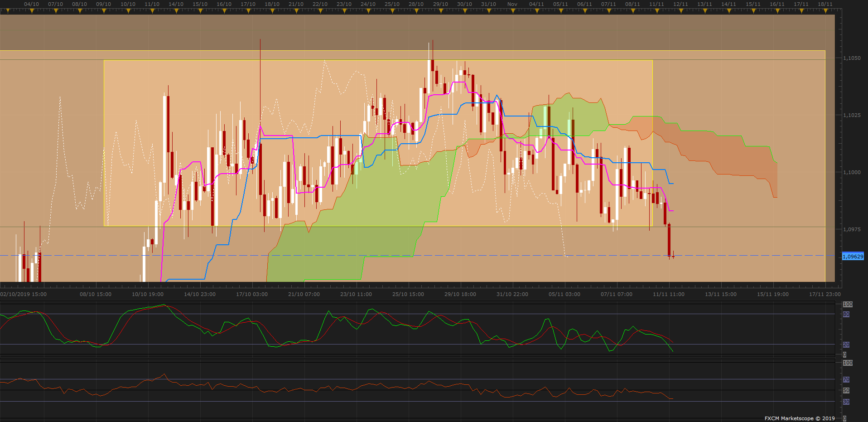Image resolution: width=868 pixels, height=422 pixels.
Task: Select the day marker under 04/11
Action: pos(537,10)
